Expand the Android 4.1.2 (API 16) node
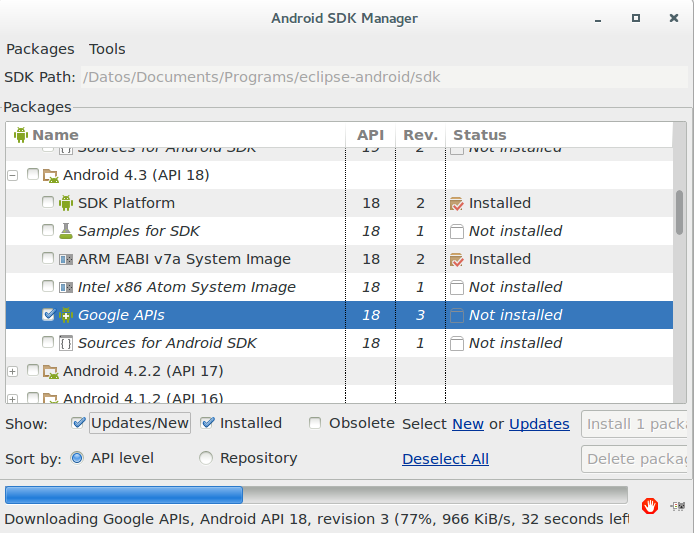Screen dimensions: 694x533 point(13,399)
